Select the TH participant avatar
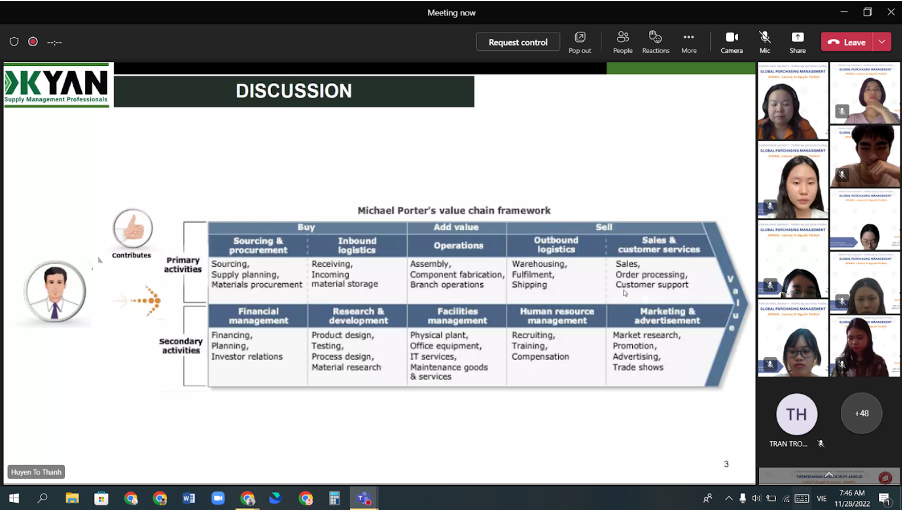Viewport: 902px width, 510px height. pyautogui.click(x=796, y=414)
